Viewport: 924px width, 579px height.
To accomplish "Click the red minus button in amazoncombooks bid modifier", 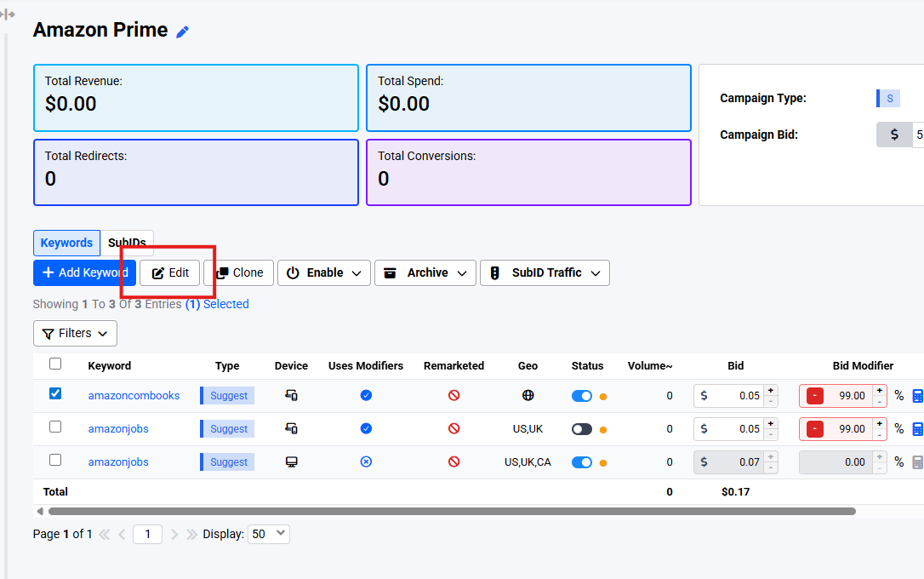I will point(814,396).
